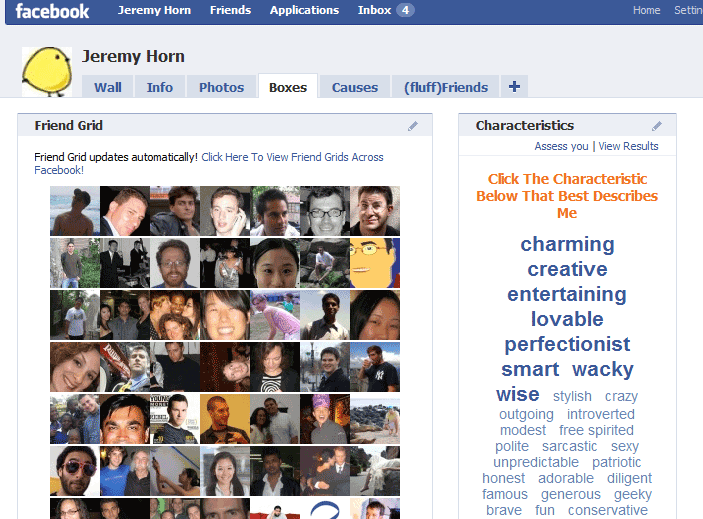This screenshot has width=703, height=519.
Task: Choose the 'charming' characteristic
Action: coord(567,244)
